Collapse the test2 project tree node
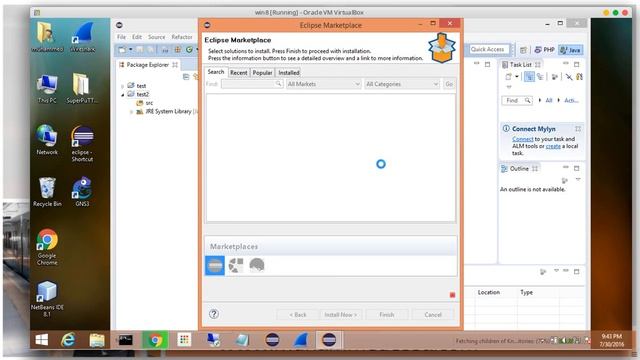The height and width of the screenshot is (360, 640). [122, 95]
